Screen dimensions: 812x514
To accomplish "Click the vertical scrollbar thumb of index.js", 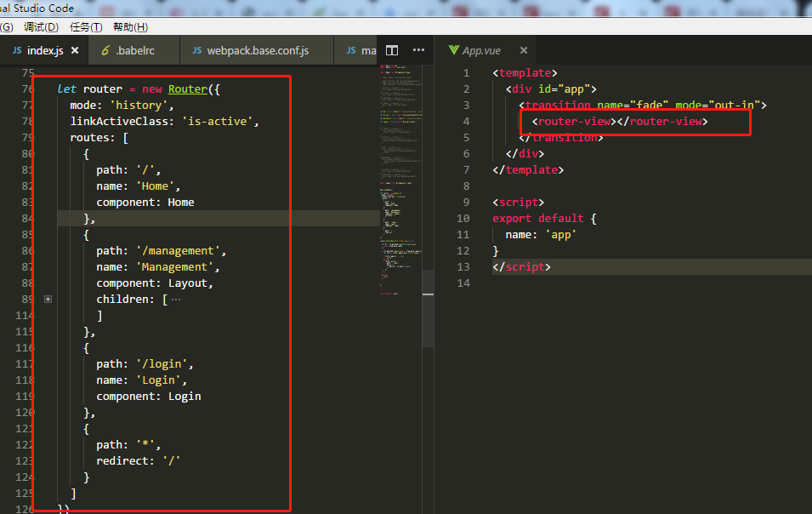I will pos(428,308).
